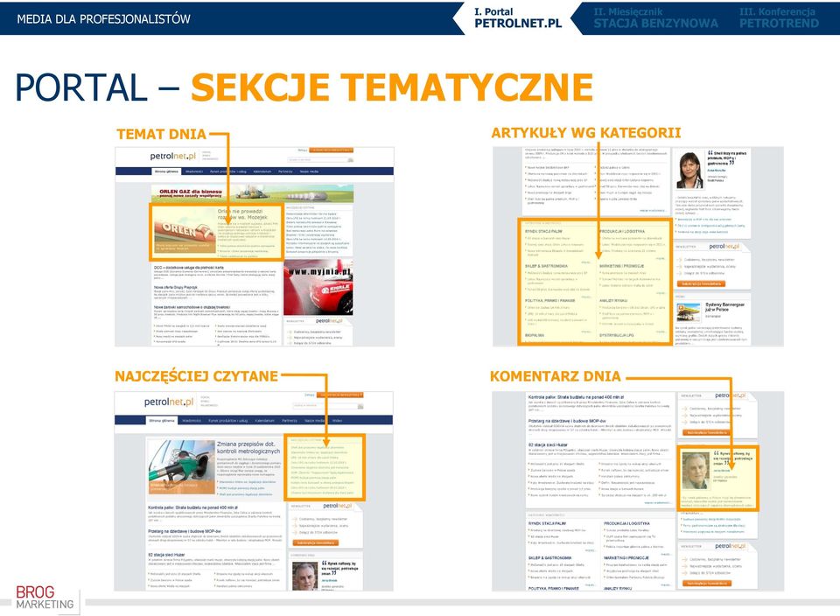Screen dimensions: 840x616
Task: Click search field in Najczęściej czytane screenshot
Action: [x=325, y=406]
